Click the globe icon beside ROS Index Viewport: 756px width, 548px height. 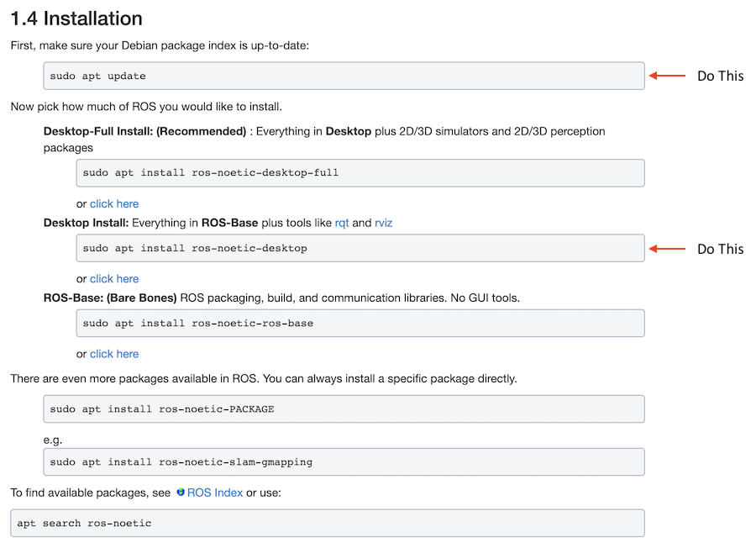(180, 493)
